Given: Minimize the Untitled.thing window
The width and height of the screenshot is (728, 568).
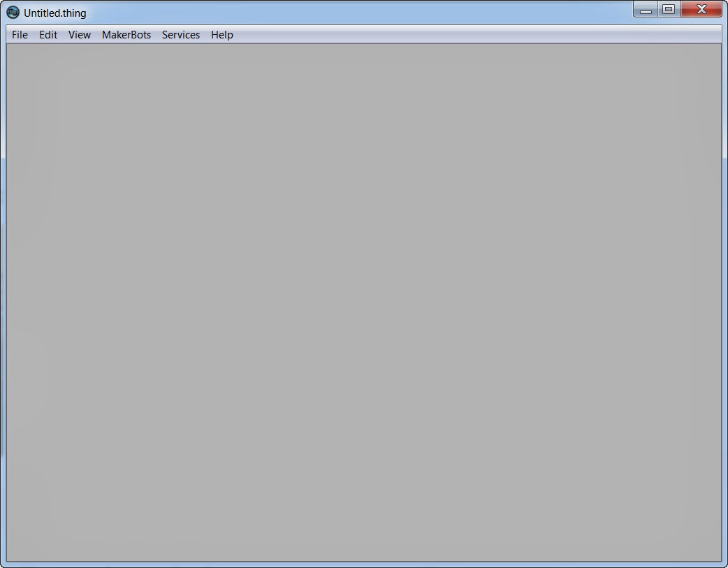Looking at the screenshot, I should (x=646, y=10).
